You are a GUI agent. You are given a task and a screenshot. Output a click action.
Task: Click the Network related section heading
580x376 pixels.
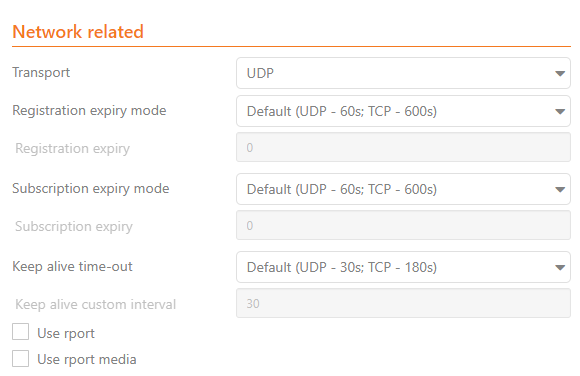[78, 32]
